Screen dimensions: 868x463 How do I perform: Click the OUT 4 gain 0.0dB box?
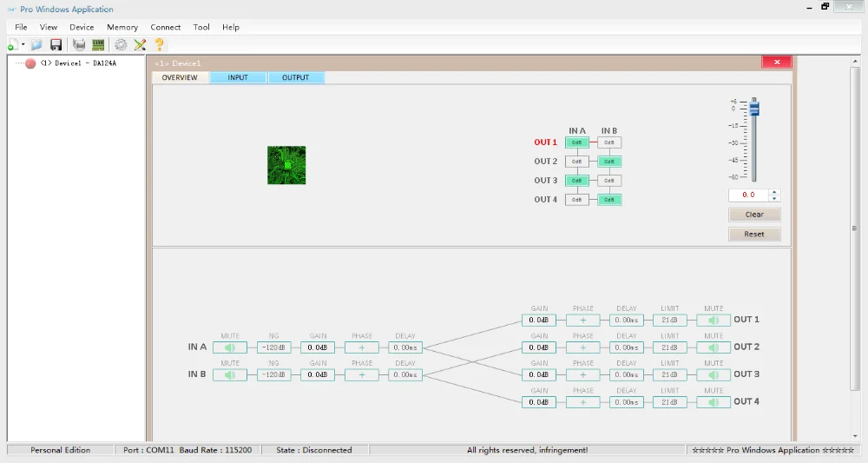coord(539,403)
